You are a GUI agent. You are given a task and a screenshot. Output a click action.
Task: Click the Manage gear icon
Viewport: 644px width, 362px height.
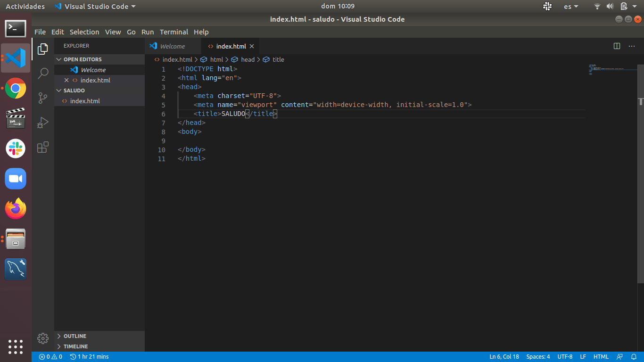pyautogui.click(x=43, y=338)
